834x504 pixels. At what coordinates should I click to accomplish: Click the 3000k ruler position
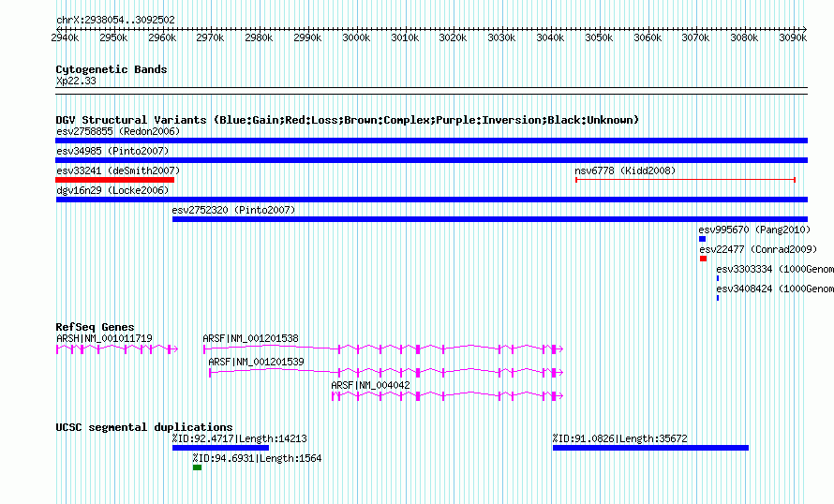(x=356, y=37)
